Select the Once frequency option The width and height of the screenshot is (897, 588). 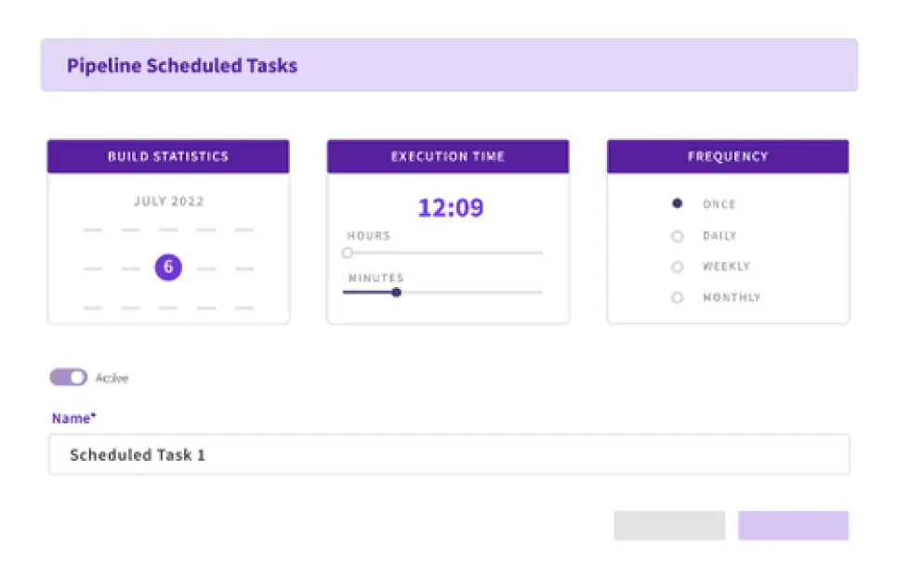[678, 204]
